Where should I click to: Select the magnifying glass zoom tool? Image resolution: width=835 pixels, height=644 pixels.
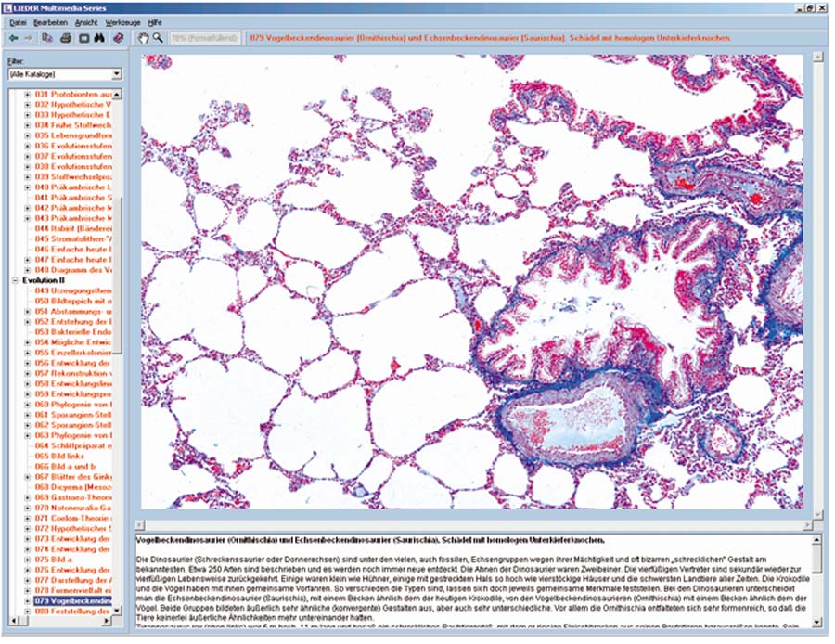click(158, 38)
